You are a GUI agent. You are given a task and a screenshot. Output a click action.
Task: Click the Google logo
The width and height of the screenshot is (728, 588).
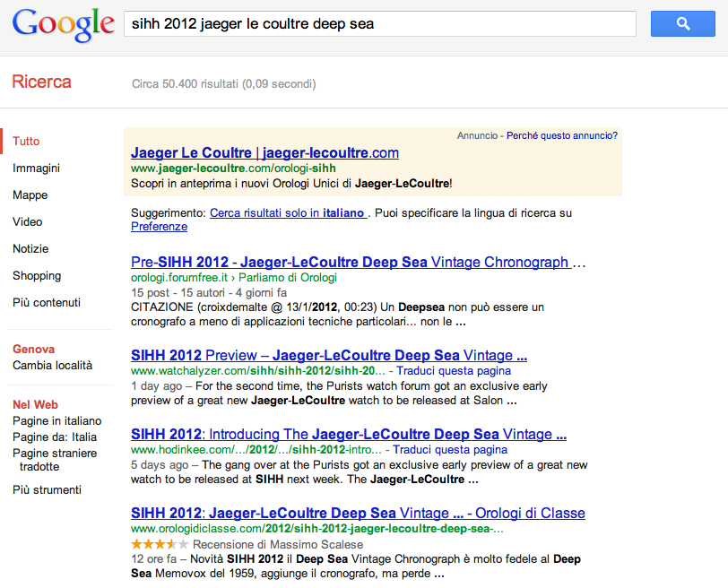tap(63, 24)
